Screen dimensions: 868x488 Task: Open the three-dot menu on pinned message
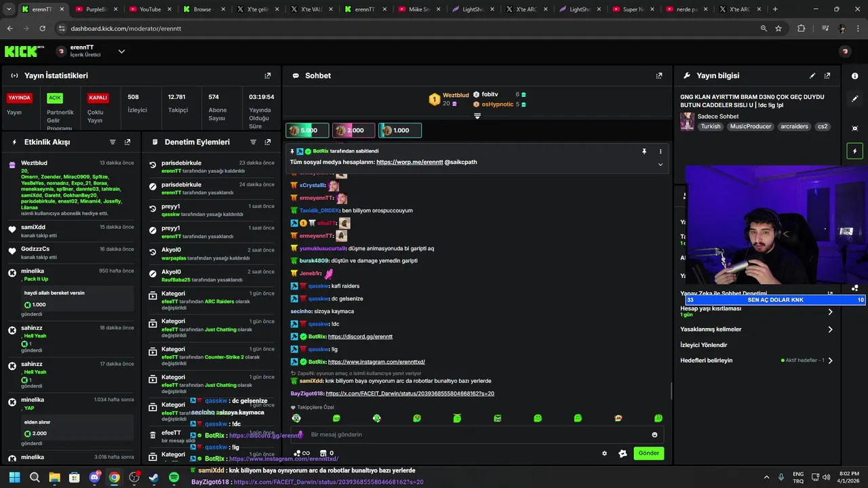click(660, 152)
